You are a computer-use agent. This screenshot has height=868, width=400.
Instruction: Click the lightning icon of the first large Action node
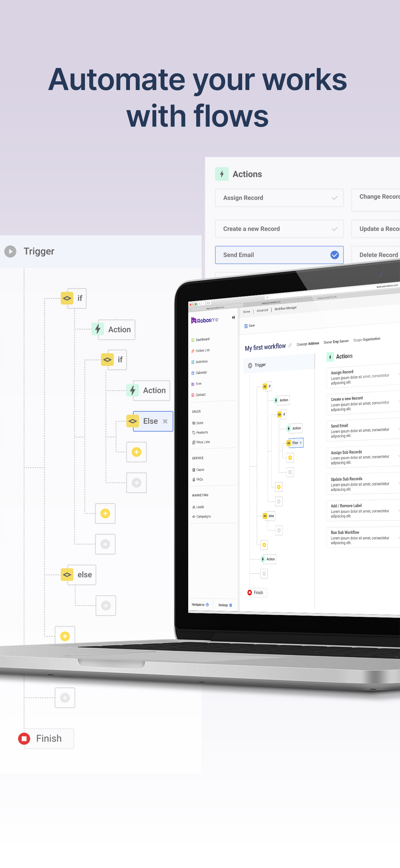pyautogui.click(x=98, y=329)
